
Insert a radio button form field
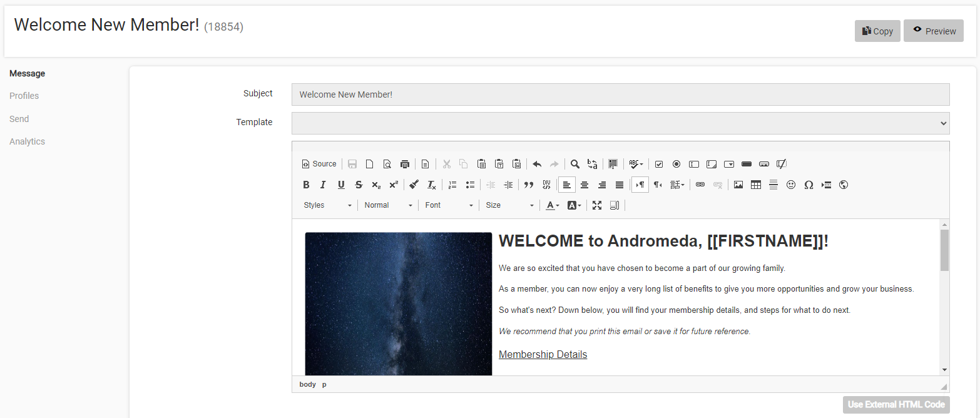pyautogui.click(x=676, y=164)
